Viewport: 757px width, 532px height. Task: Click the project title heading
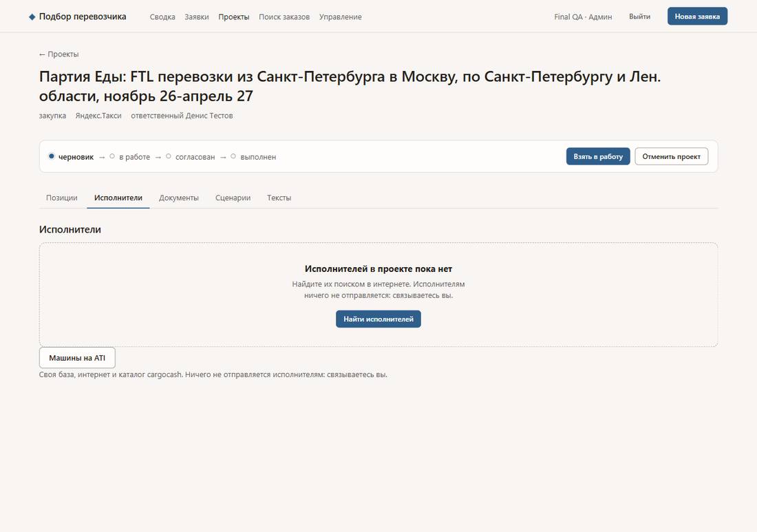point(350,86)
